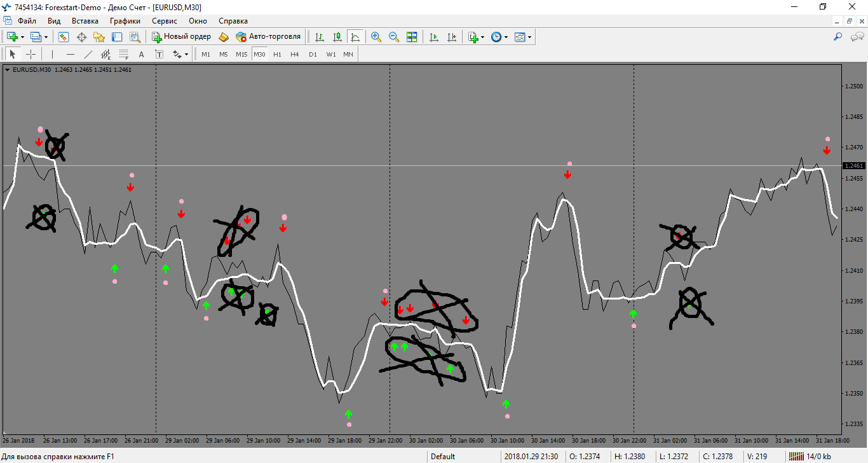Toggle the Strategy Tester icon
This screenshot has height=463, width=868.
tap(135, 37)
